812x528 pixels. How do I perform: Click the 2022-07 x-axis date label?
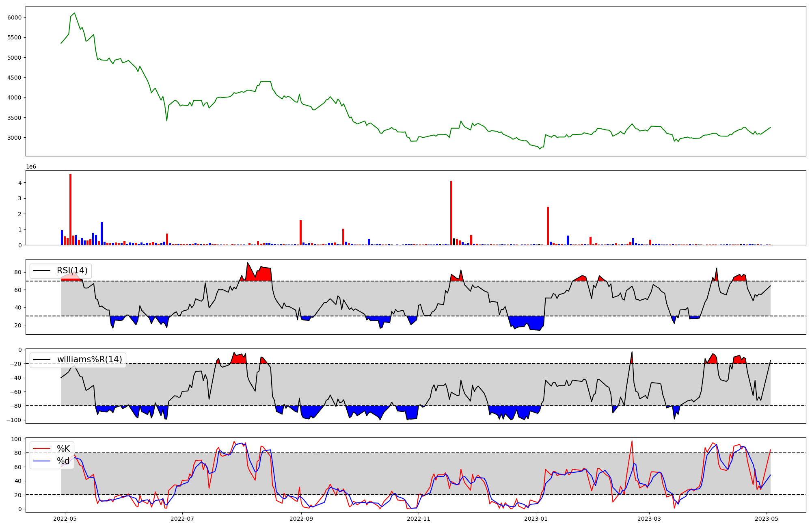pyautogui.click(x=182, y=519)
